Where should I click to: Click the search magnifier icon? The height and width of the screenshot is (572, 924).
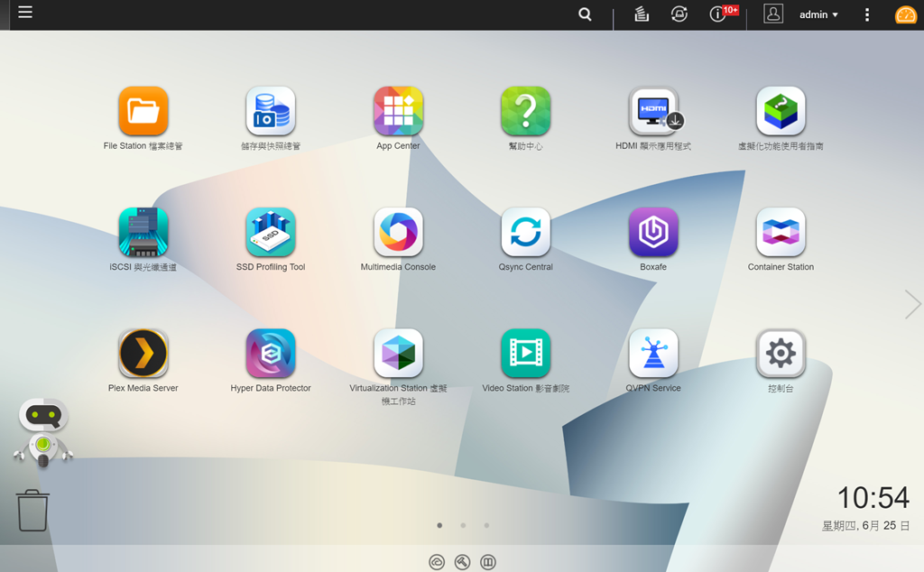pos(585,14)
